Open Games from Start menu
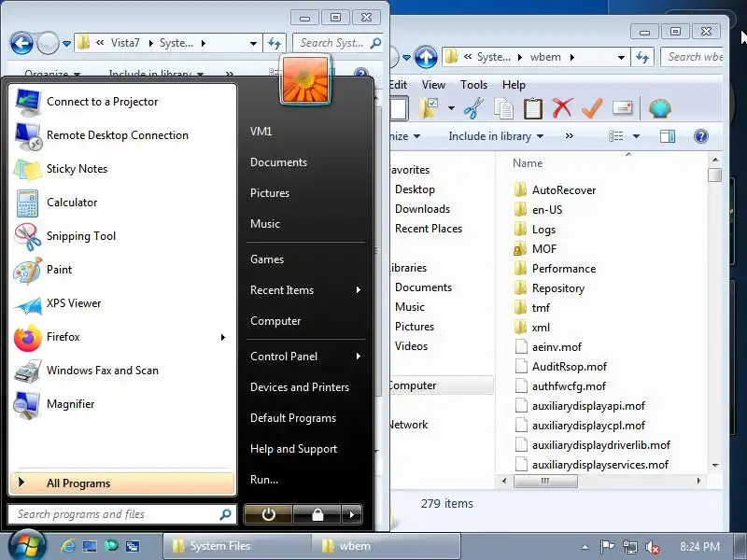This screenshot has height=560, width=747. coord(267,259)
